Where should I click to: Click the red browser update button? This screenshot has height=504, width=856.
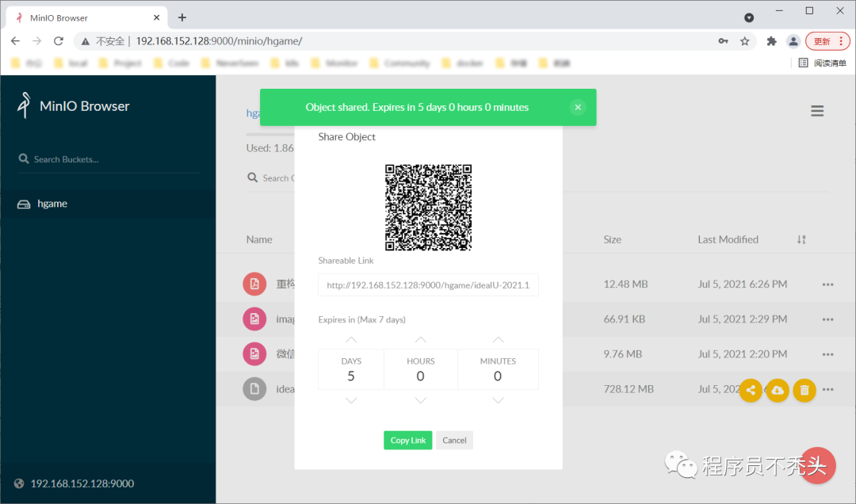coord(827,41)
